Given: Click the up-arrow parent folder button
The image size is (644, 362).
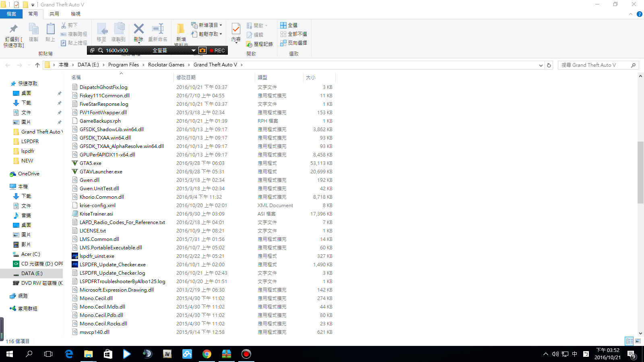Looking at the screenshot, I should [37, 65].
